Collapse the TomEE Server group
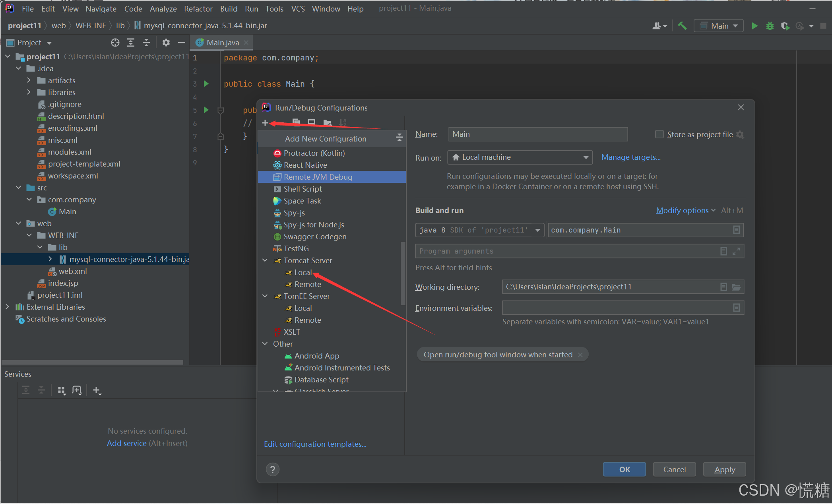This screenshot has height=504, width=832. point(265,296)
